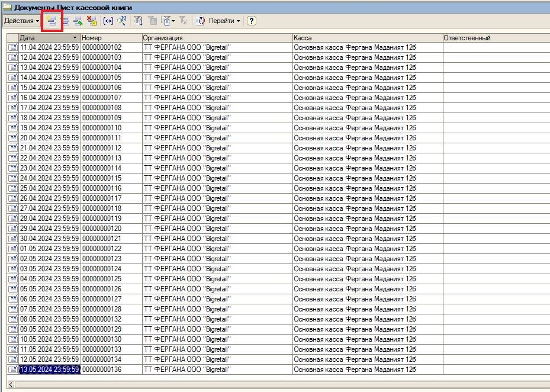Viewport: 550px width, 392px height.
Task: Click document icon of row 11.04.2024
Action: click(12, 47)
